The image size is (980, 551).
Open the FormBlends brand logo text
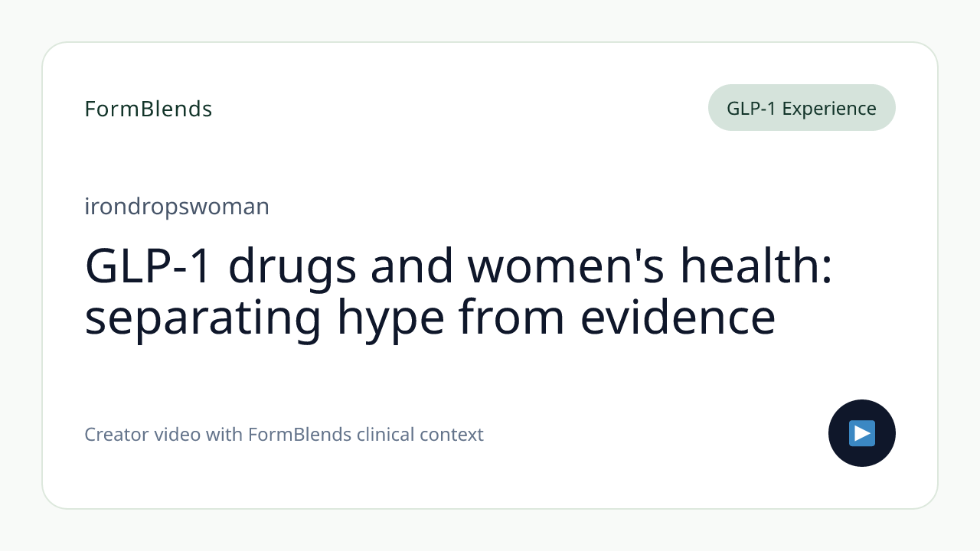[149, 109]
